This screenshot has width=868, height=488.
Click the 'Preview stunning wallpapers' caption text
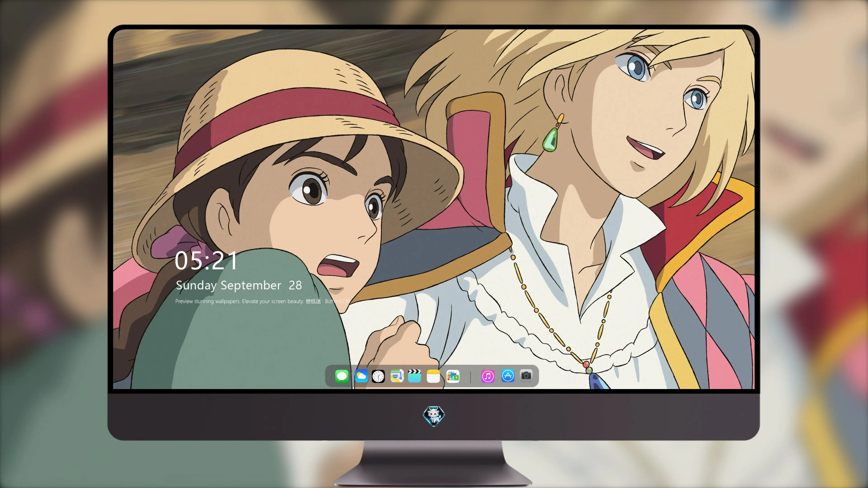[262, 301]
